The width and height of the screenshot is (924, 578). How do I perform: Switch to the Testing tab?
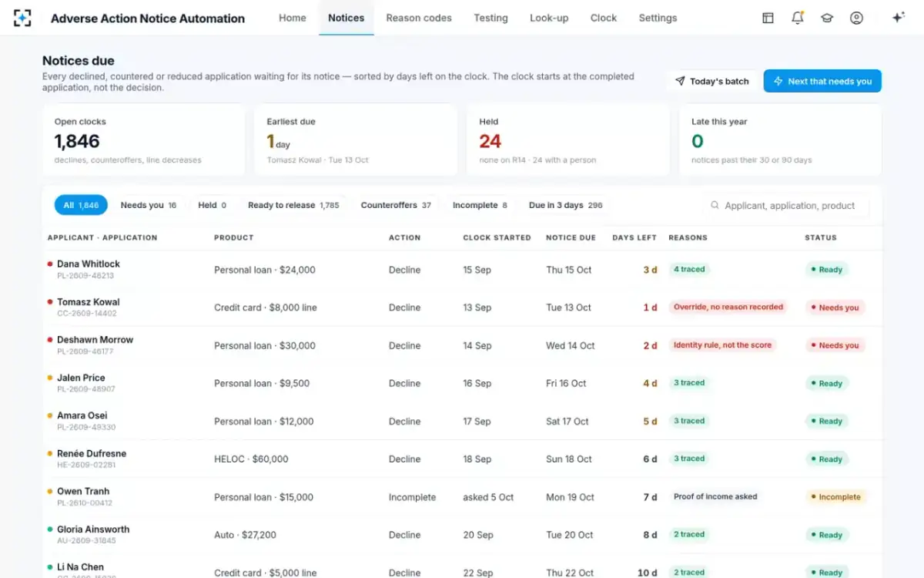[x=490, y=18]
